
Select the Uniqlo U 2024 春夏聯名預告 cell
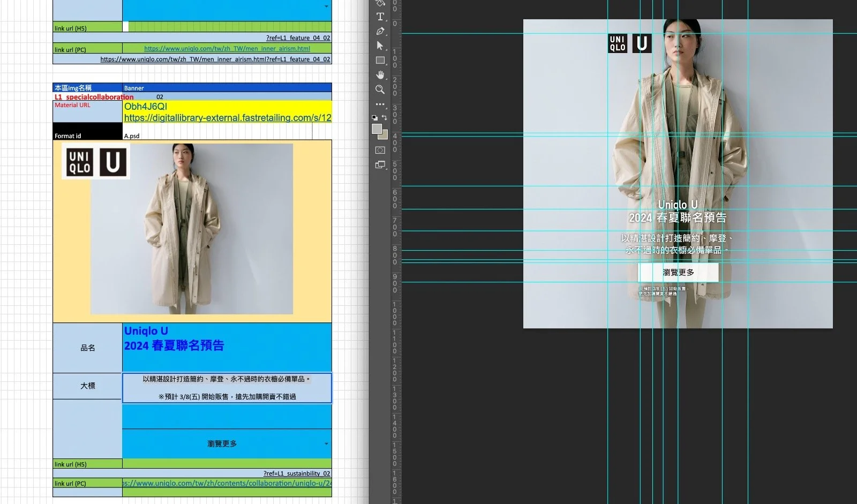click(x=227, y=348)
